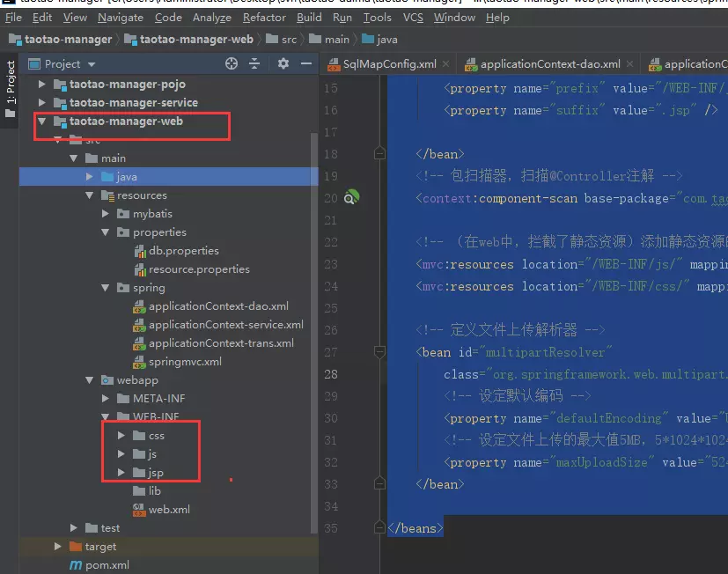Open the File menu
This screenshot has height=574, width=728.
(x=13, y=18)
